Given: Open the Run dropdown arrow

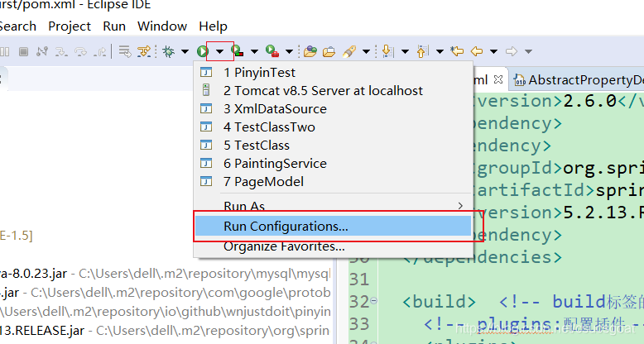Looking at the screenshot, I should coord(220,51).
